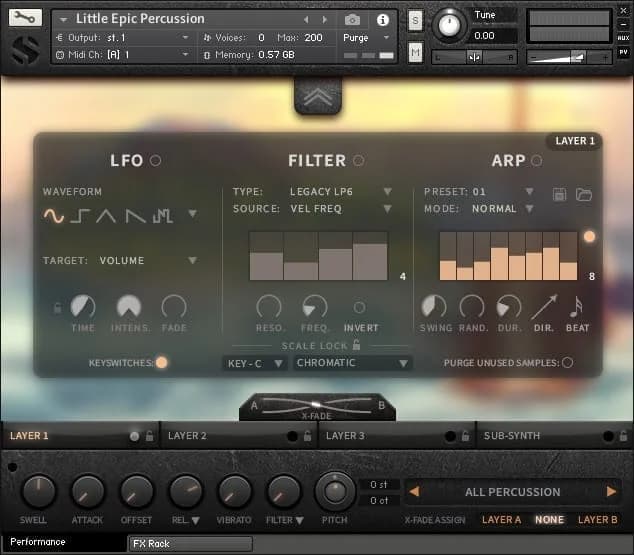Toggle Sub-Synth power indicator
The width and height of the screenshot is (634, 555).
(x=608, y=436)
